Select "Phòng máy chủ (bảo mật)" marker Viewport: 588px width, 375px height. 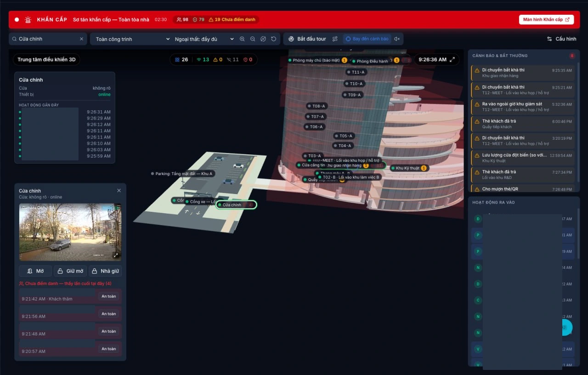click(x=318, y=60)
